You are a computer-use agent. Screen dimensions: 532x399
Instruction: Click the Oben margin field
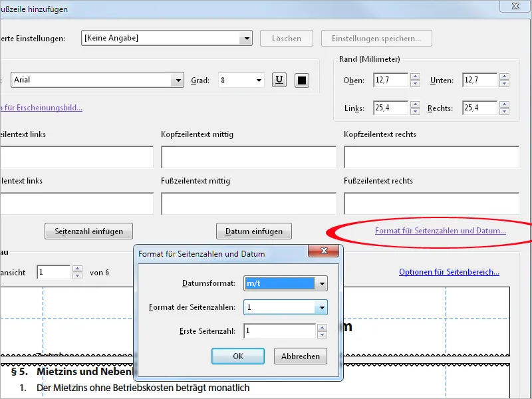390,80
